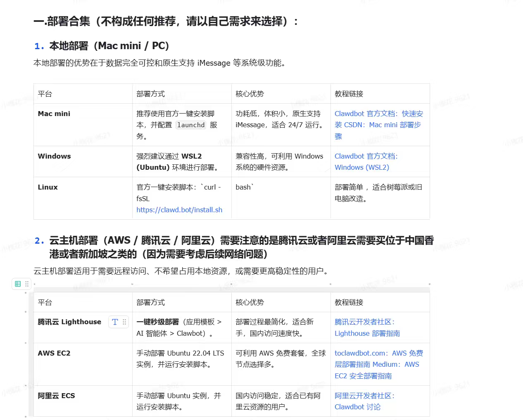Click insert-column dot between 平台 and 部署方式 in cloud table
Image resolution: width=523 pixels, height=420 pixels.
pos(132,284)
